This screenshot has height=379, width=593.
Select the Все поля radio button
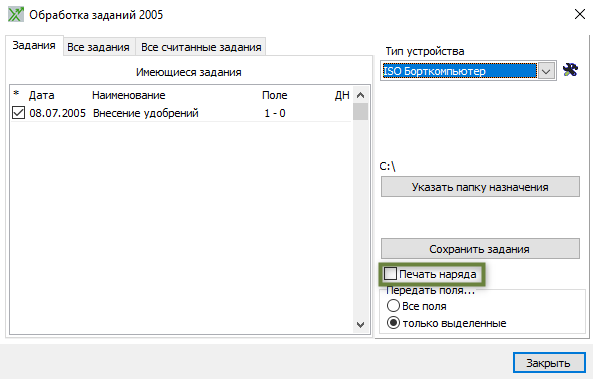393,306
